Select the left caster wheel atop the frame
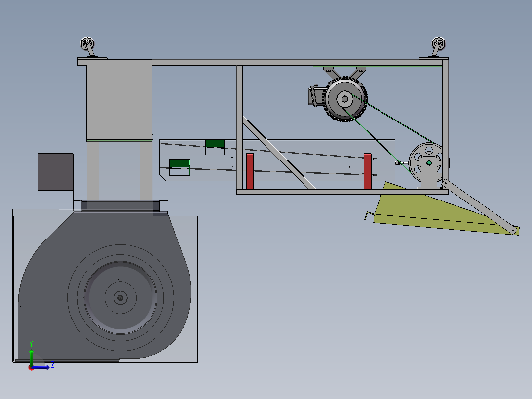The width and height of the screenshot is (532, 399). coord(88,43)
